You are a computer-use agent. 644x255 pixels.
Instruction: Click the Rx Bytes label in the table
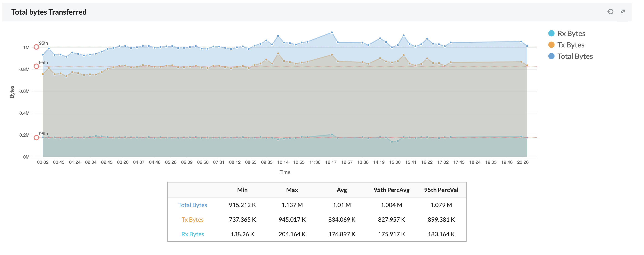192,234
